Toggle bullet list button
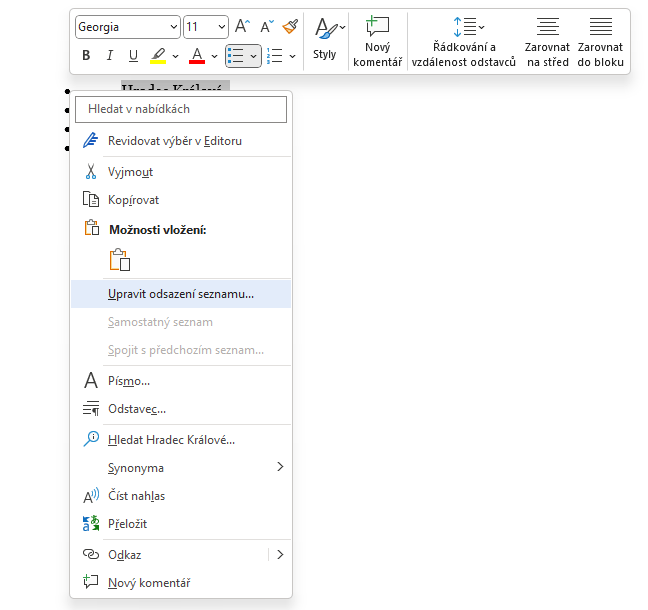The height and width of the screenshot is (610, 648). [236, 56]
